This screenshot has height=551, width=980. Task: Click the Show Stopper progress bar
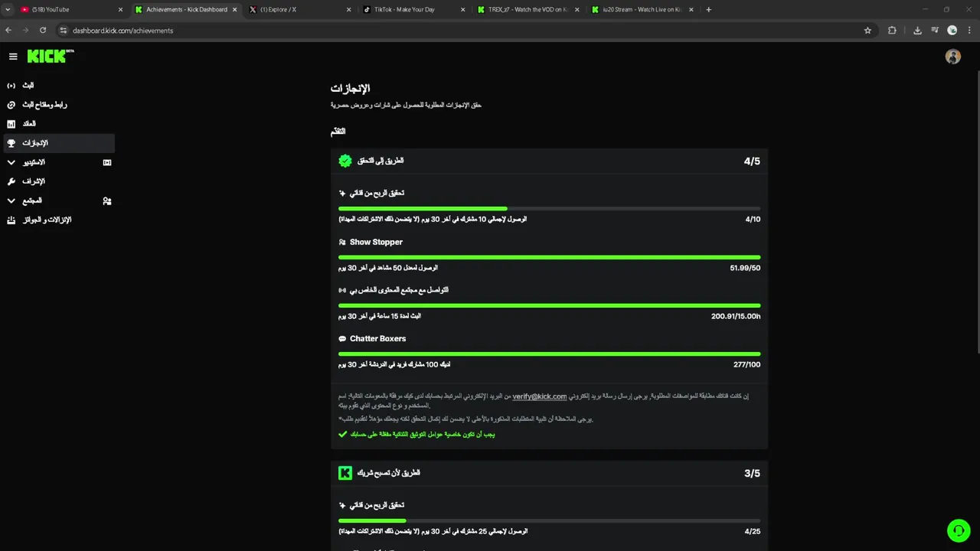click(x=549, y=257)
